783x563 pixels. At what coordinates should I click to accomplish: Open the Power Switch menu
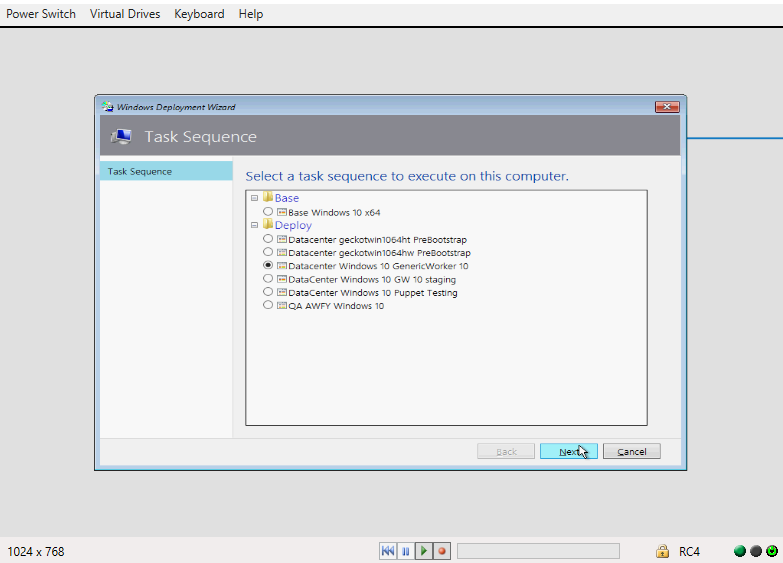pyautogui.click(x=41, y=14)
